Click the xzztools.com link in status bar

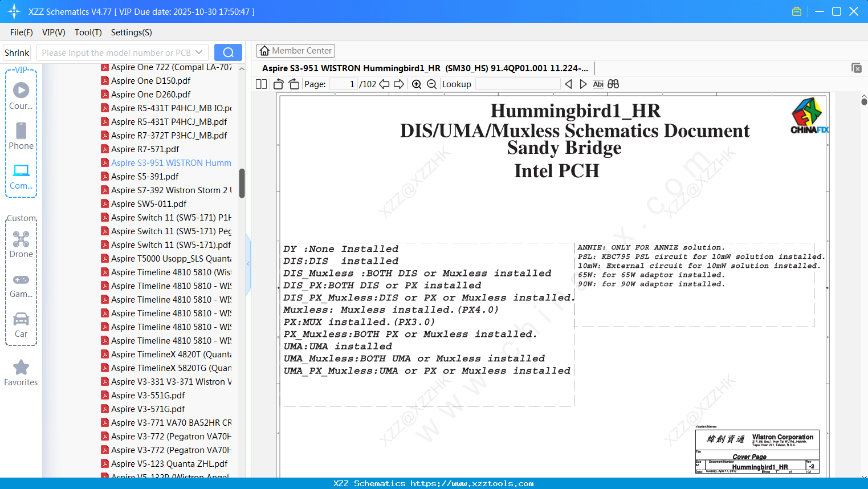(x=472, y=483)
